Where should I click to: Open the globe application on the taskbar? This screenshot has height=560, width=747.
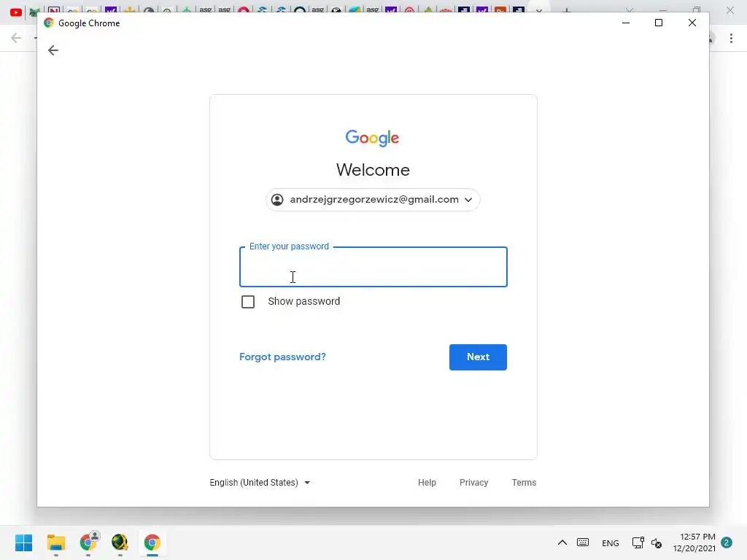(120, 542)
